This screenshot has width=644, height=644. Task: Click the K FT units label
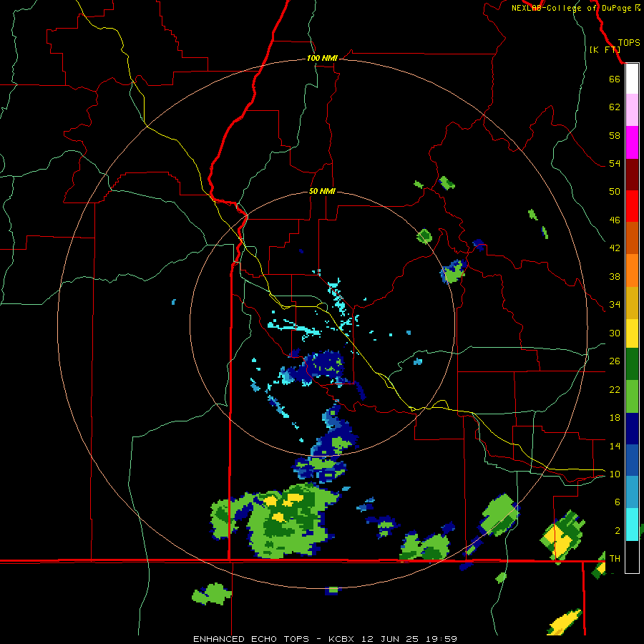pos(605,49)
